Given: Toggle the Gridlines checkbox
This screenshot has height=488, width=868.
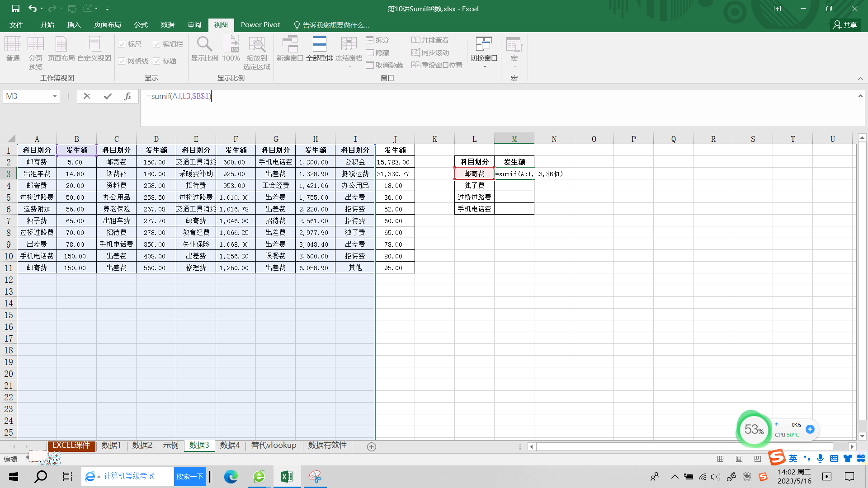Looking at the screenshot, I should tap(122, 61).
